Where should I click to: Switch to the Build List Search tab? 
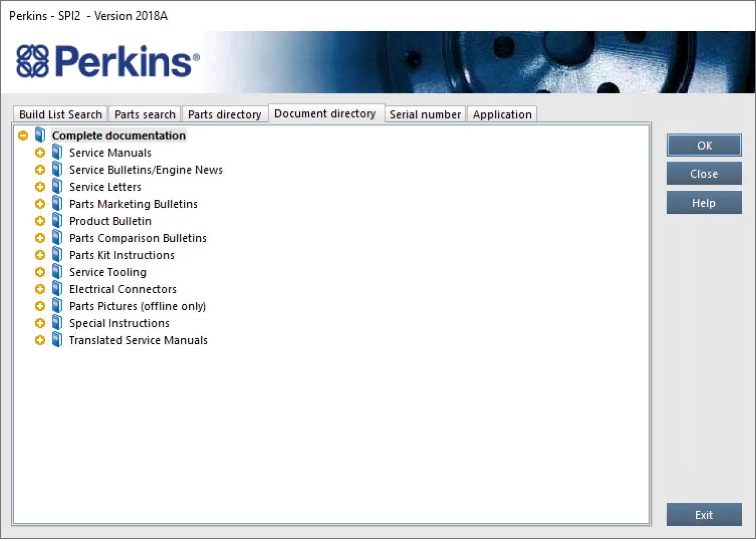tap(60, 114)
